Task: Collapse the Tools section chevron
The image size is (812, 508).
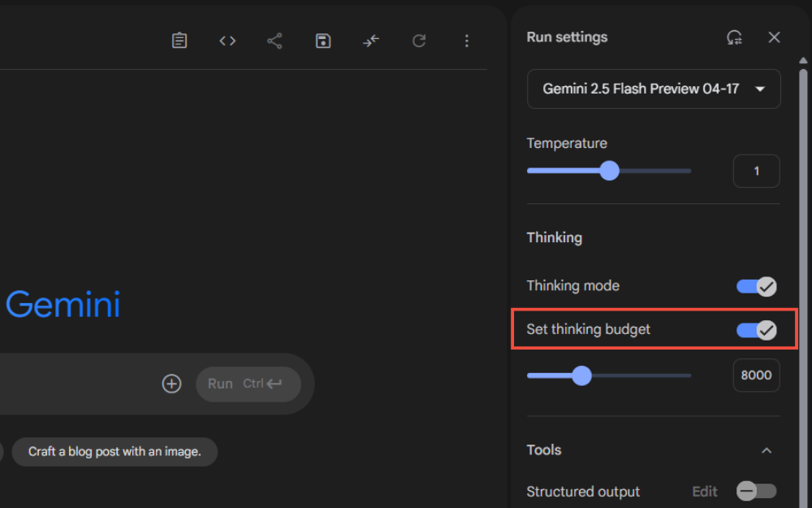Action: coord(767,450)
